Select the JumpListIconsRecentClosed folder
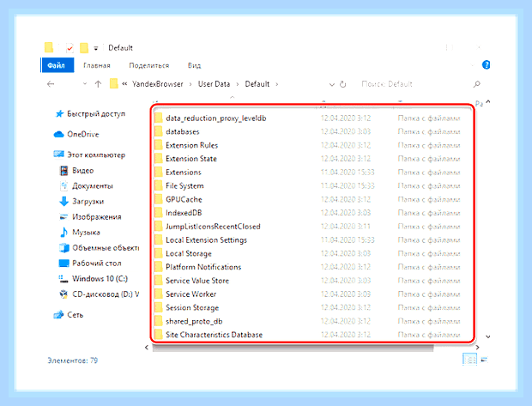The height and width of the screenshot is (406, 532). tap(213, 227)
